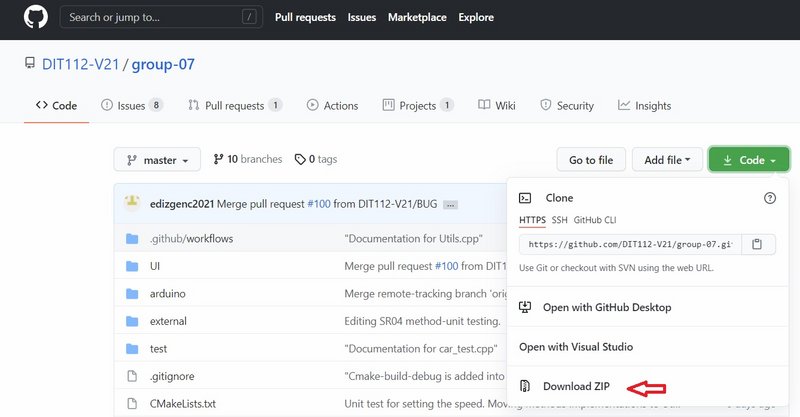The image size is (800, 417).
Task: Click edizgenc2021 avatar image
Action: click(132, 203)
